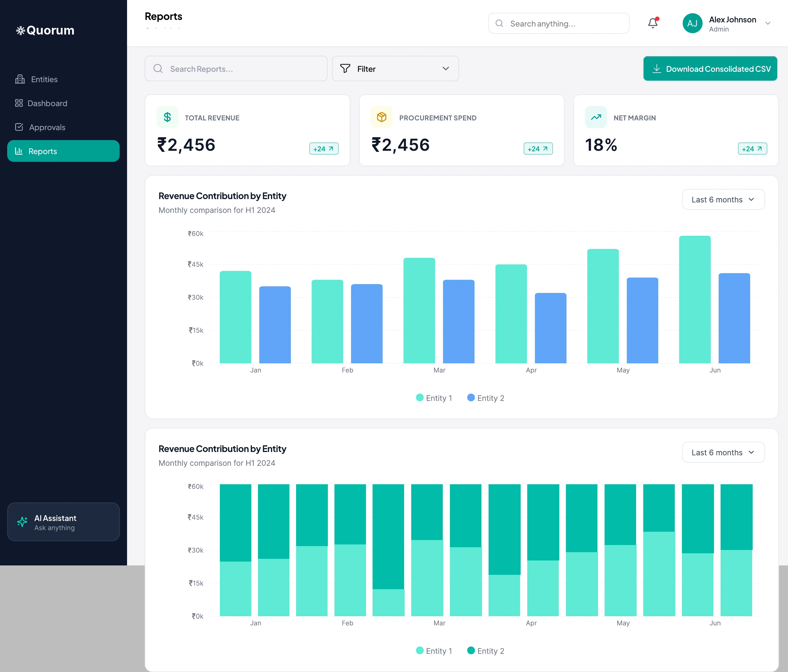Viewport: 788px width, 672px height.
Task: Focus the Search Reports input field
Action: [x=236, y=68]
